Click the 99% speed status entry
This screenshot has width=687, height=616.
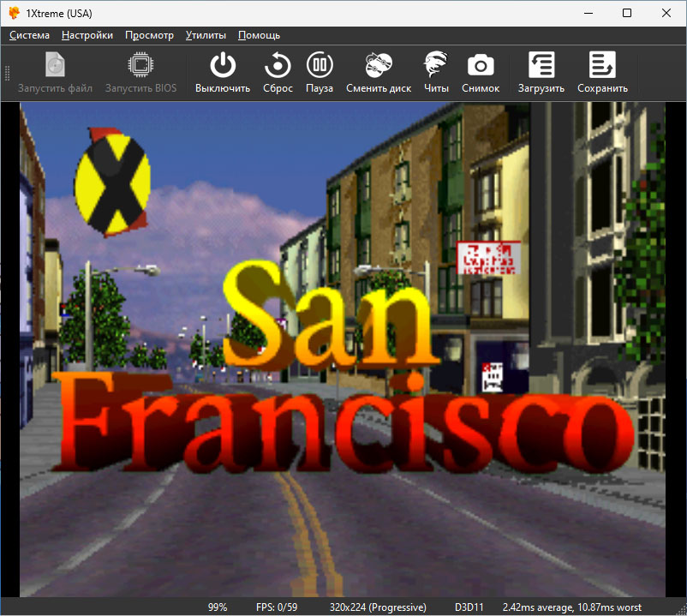click(x=218, y=607)
